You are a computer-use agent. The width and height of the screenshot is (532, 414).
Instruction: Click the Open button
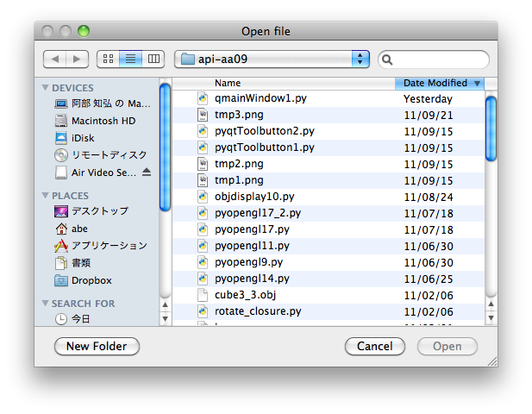pos(448,346)
